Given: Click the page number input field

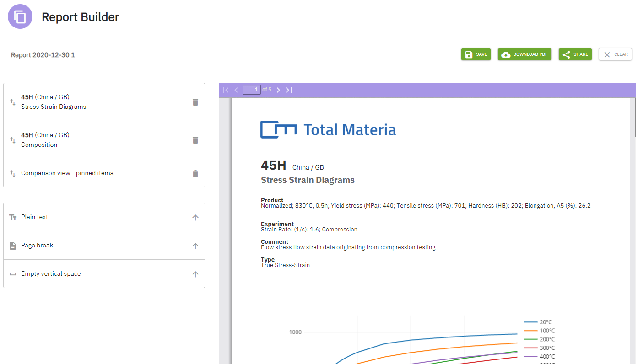Looking at the screenshot, I should click(252, 90).
